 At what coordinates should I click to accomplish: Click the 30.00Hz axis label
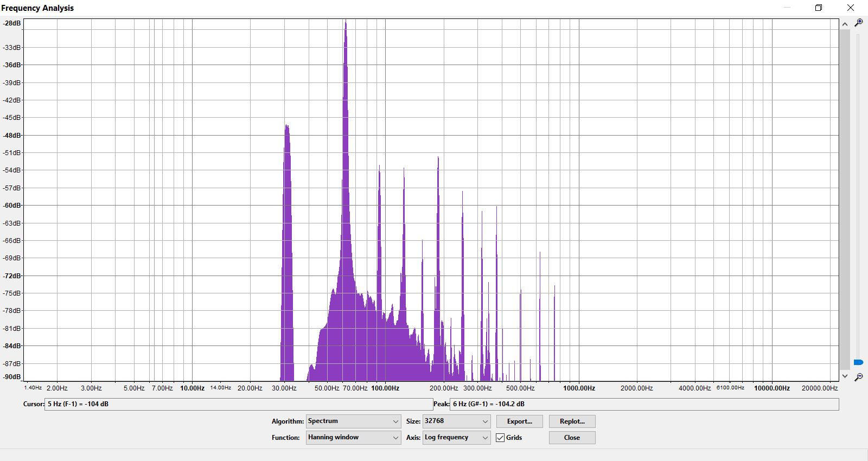coord(284,388)
